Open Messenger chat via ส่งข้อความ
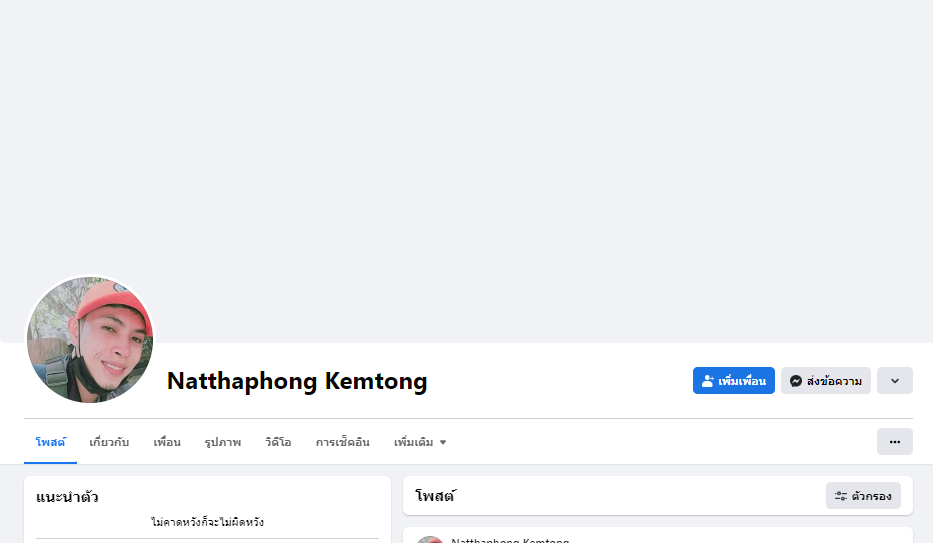This screenshot has width=933, height=543. click(x=825, y=381)
